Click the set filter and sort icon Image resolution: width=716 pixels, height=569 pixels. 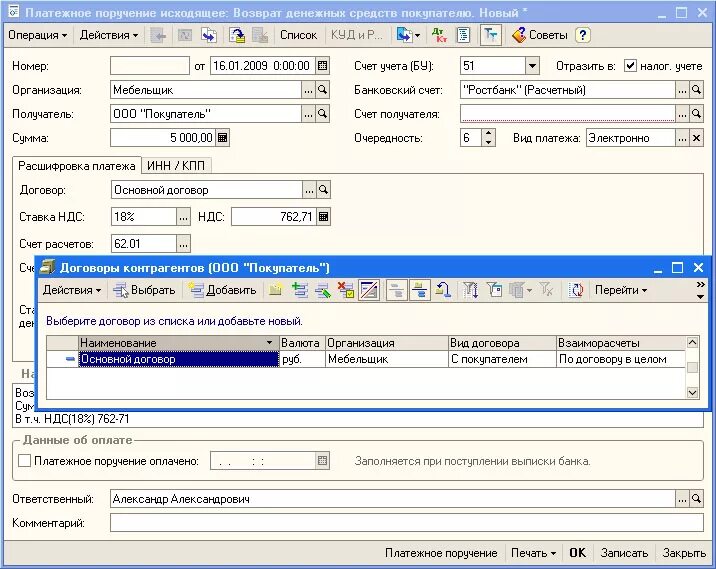pos(470,290)
